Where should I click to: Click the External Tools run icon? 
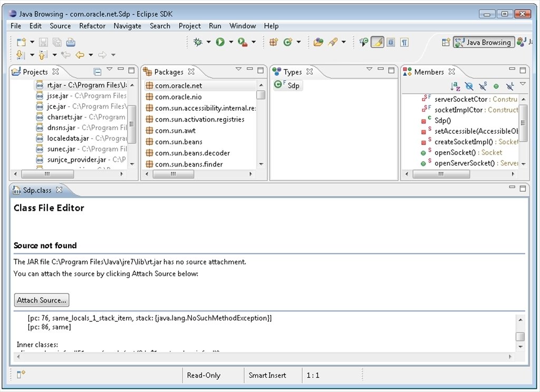pyautogui.click(x=243, y=42)
